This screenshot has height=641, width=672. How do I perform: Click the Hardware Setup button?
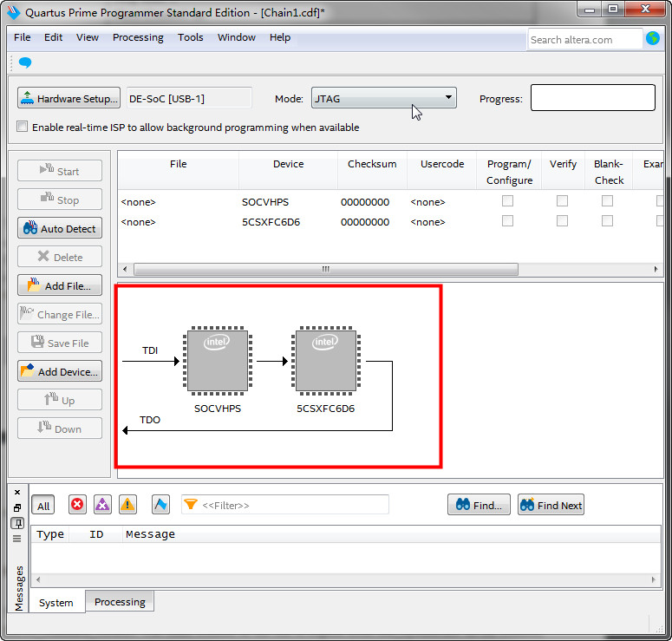coord(69,98)
